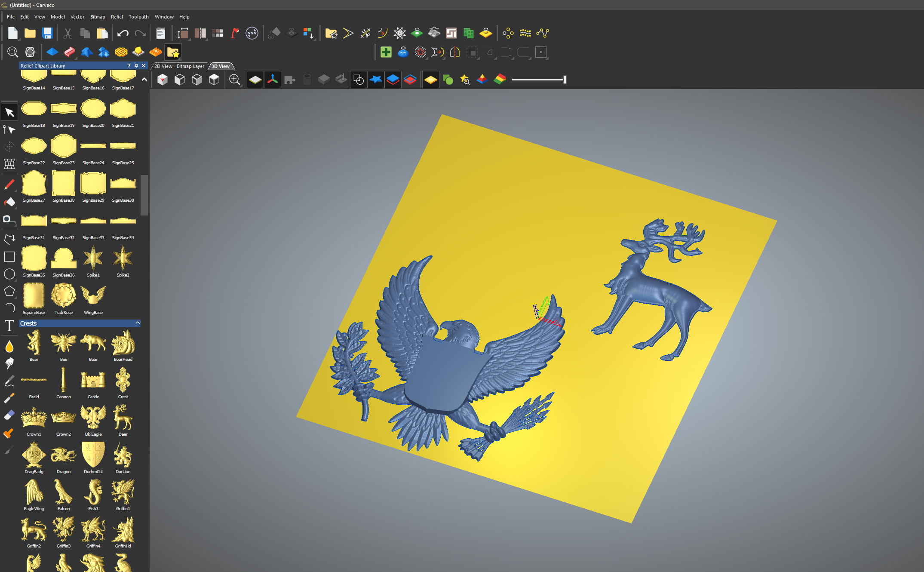Toggle origin axes display in 3D view
924x572 pixels.
[x=273, y=80]
